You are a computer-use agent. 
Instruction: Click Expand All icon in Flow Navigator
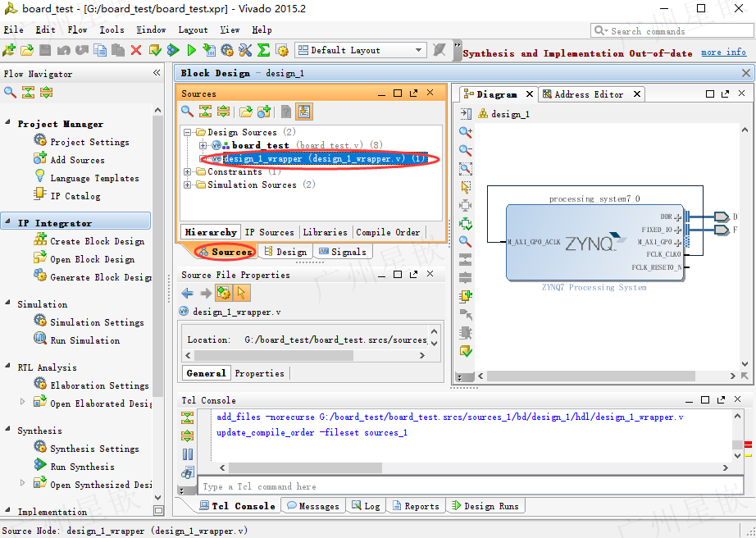(46, 92)
